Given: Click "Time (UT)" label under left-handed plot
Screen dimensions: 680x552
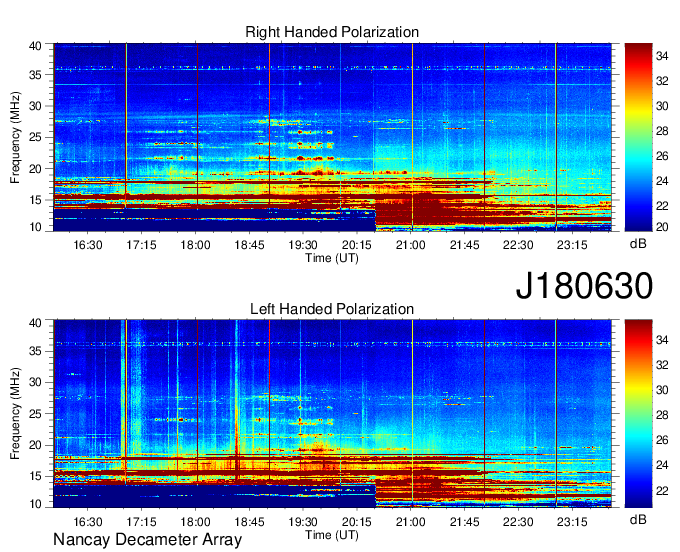Looking at the screenshot, I should pyautogui.click(x=332, y=535).
